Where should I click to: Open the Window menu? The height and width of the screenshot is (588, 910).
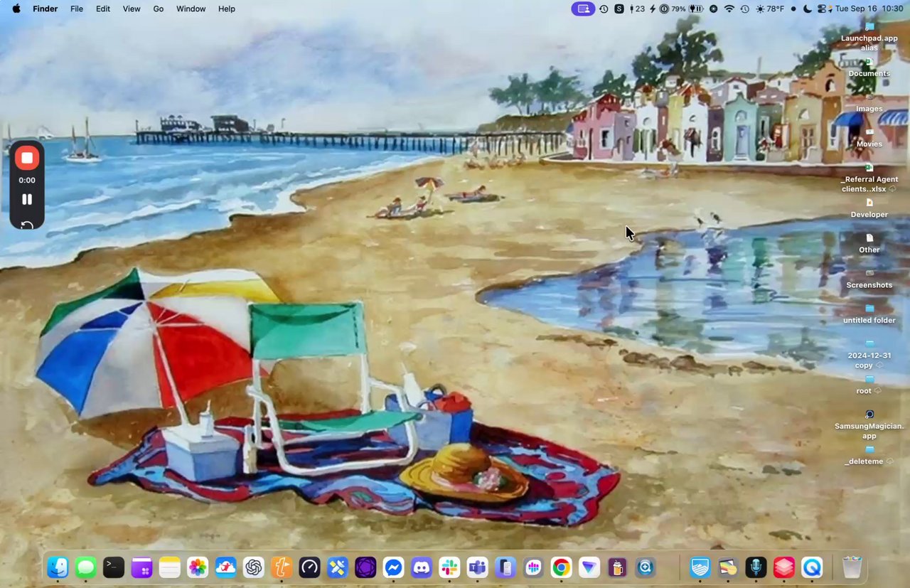point(191,9)
